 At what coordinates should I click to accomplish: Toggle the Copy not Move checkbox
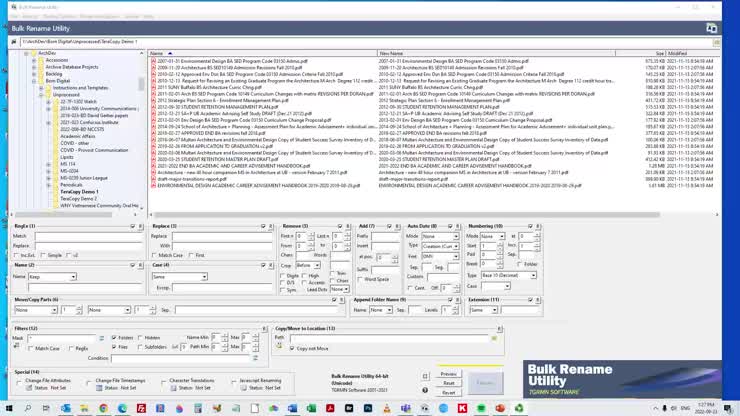click(x=292, y=348)
